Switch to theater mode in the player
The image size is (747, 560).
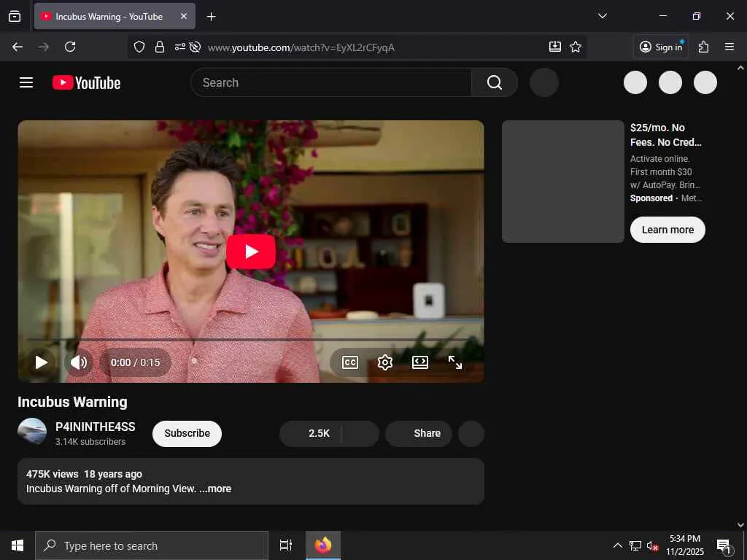[420, 362]
